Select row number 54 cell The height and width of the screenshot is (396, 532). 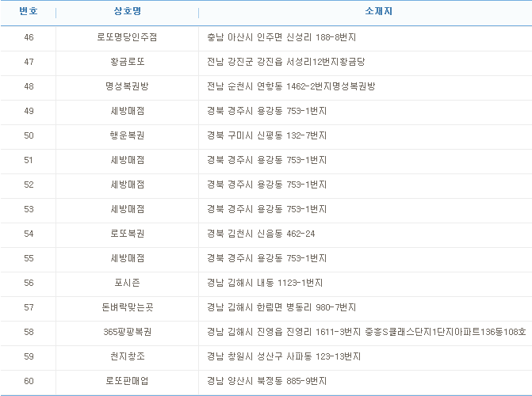(29, 234)
